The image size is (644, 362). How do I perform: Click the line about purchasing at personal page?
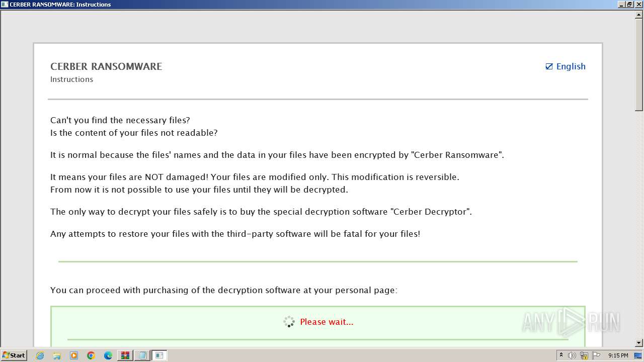224,290
